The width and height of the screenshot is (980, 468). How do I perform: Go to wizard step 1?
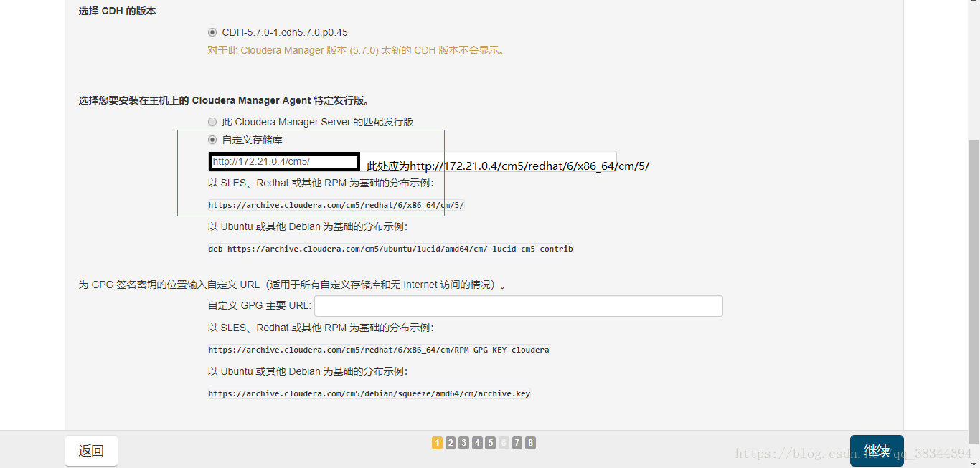[x=437, y=443]
